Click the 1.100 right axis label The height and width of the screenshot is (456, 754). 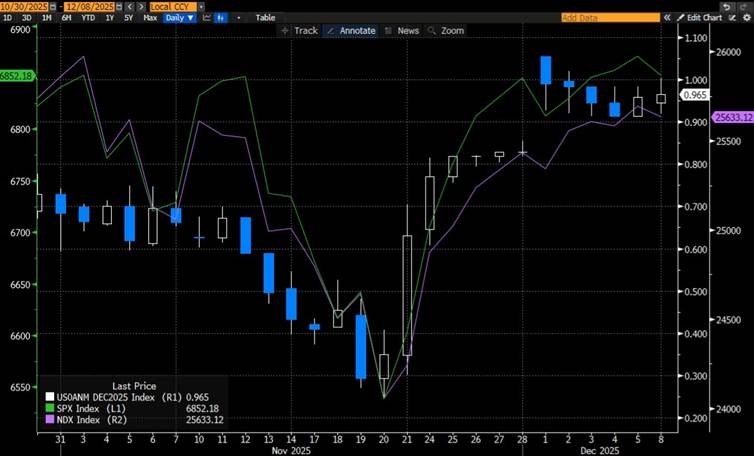695,38
